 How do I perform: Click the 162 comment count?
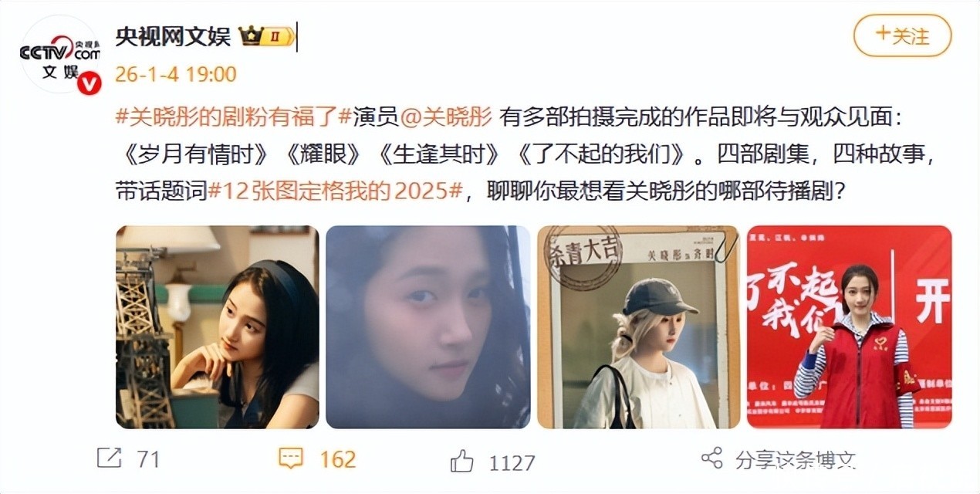337,459
